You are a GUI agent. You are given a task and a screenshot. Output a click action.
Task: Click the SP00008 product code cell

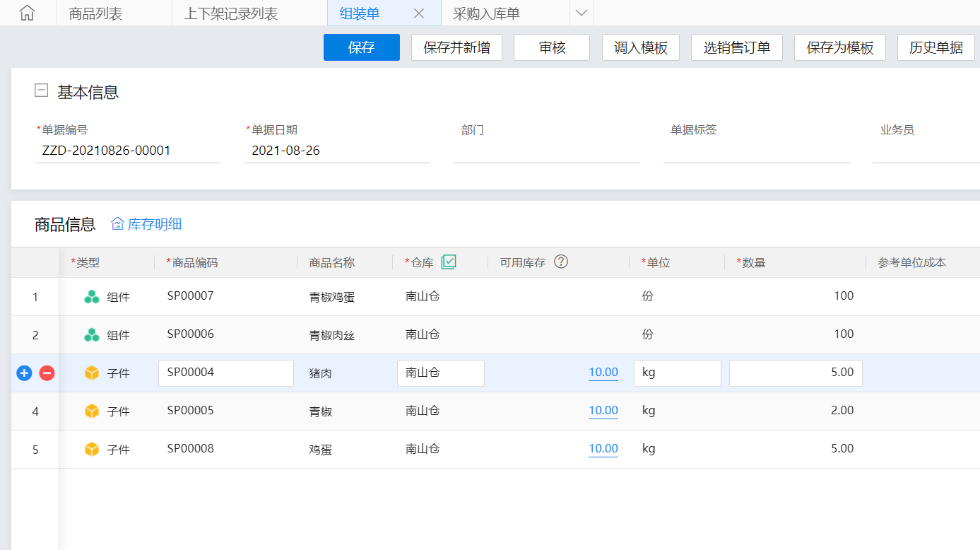pyautogui.click(x=190, y=449)
